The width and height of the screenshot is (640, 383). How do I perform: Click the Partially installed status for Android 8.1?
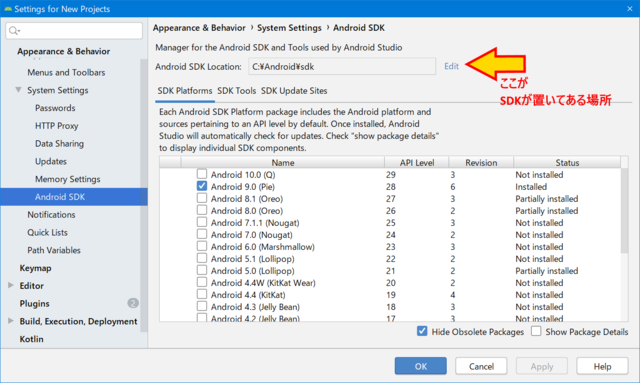coord(547,198)
